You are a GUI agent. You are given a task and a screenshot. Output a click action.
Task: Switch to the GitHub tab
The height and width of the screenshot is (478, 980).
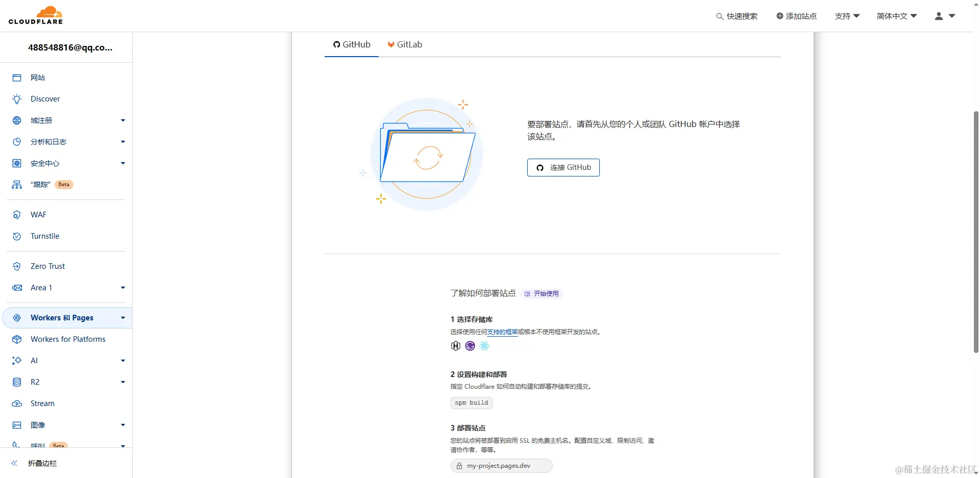click(352, 44)
